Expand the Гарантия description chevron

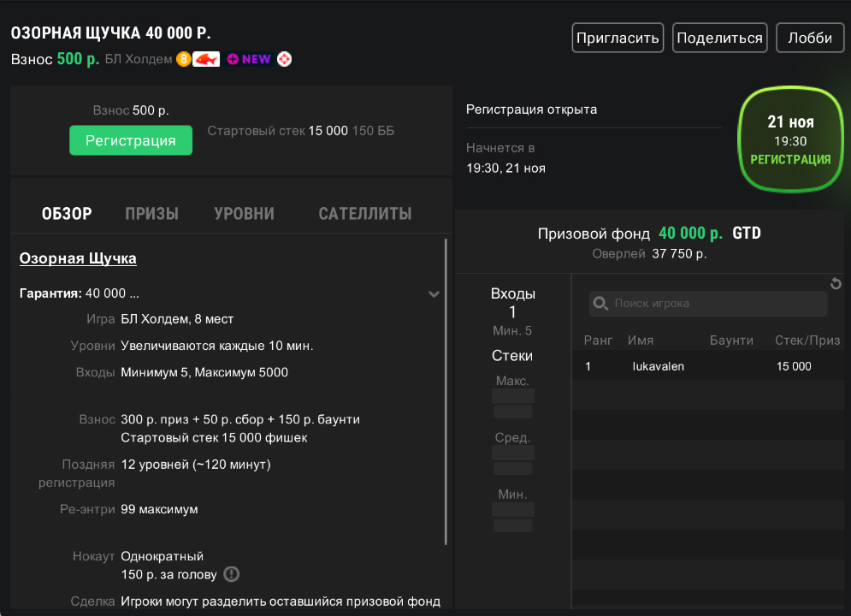434,294
